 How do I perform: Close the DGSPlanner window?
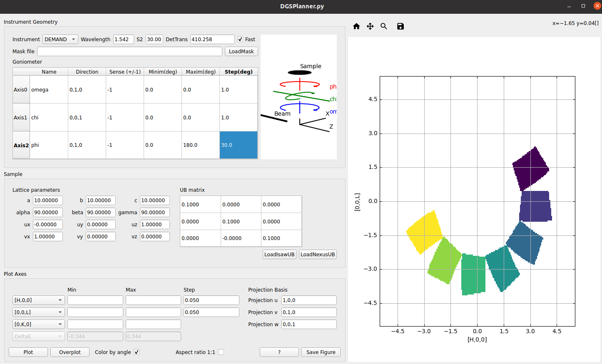[597, 6]
